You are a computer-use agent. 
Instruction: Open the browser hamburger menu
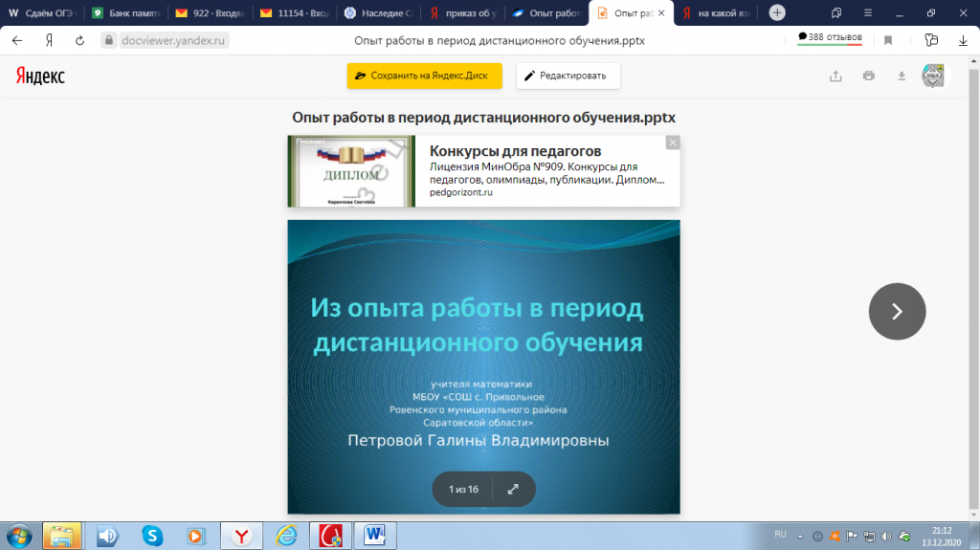click(867, 12)
